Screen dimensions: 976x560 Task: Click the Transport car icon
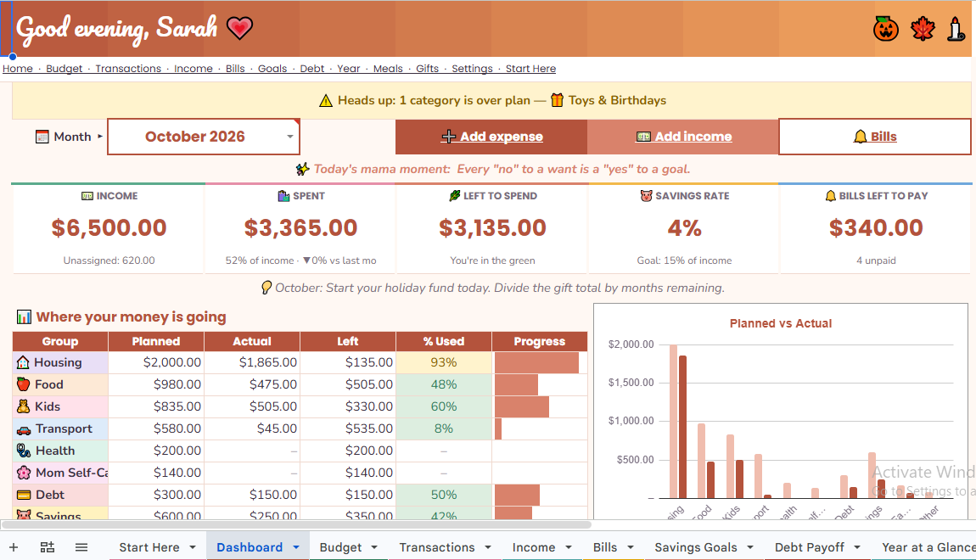[x=24, y=429]
